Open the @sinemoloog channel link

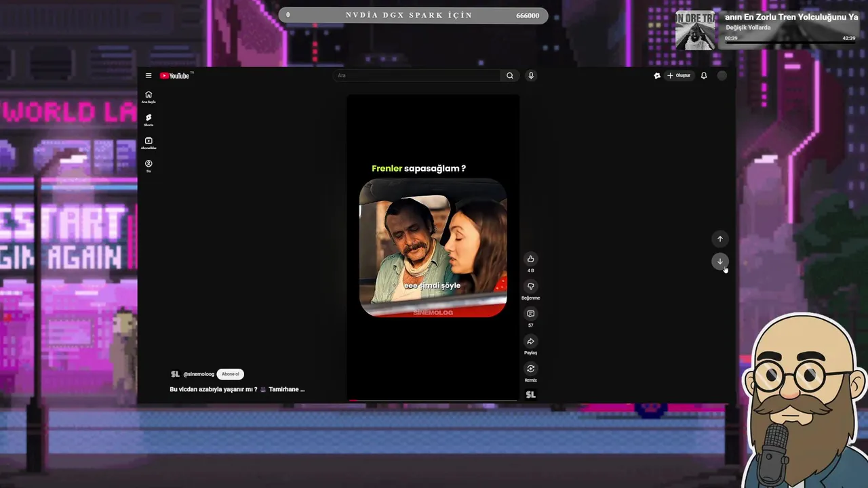(199, 374)
